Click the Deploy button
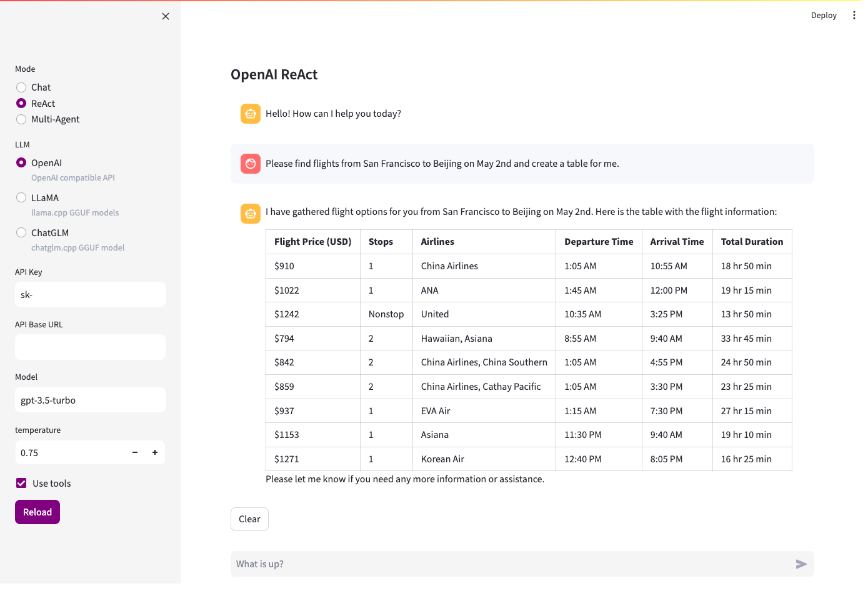This screenshot has height=611, width=868. (x=824, y=15)
